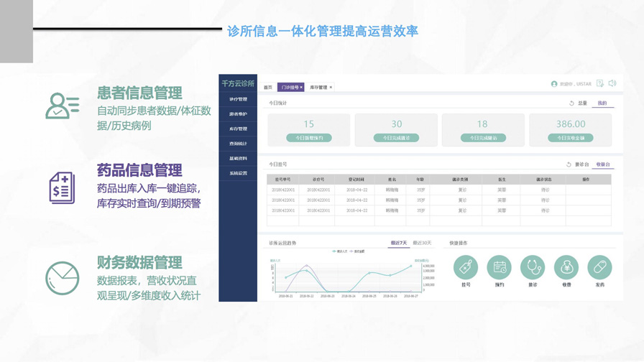Viewport: 644px width, 362px height.
Task: Close the 门诊挂号 tab
Action: [301, 88]
